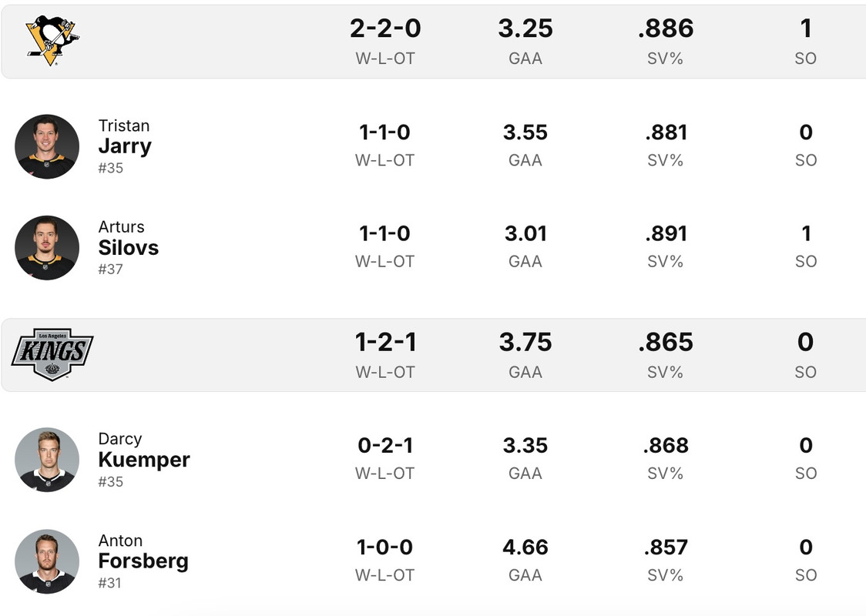Open Anton Forsberg's headshot photo

47,561
